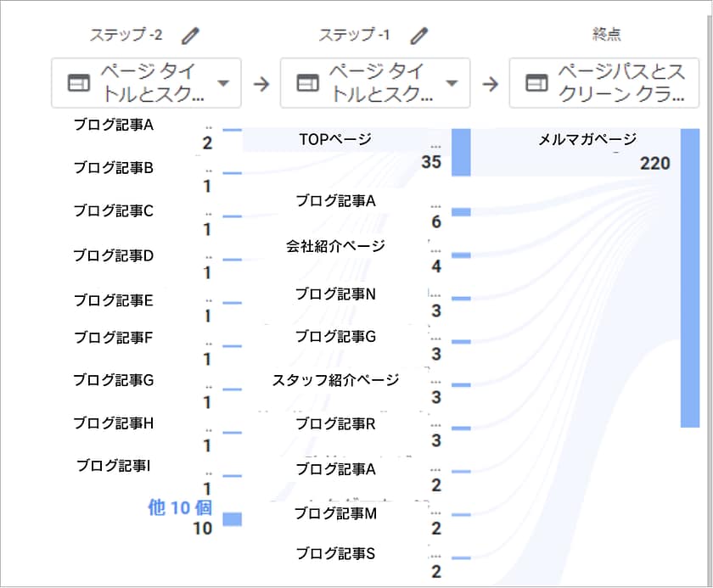This screenshot has height=588, width=713.
Task: Click the table icon in the ステップ -1 selector
Action: [307, 83]
